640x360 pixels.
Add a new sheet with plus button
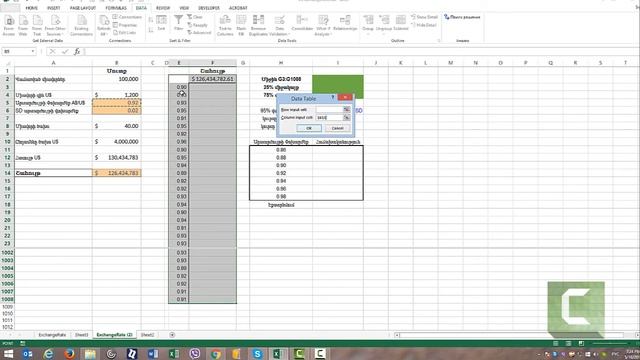point(172,335)
